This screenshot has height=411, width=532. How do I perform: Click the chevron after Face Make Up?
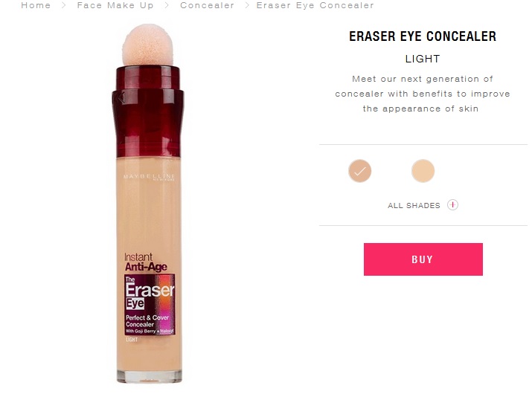(x=167, y=5)
